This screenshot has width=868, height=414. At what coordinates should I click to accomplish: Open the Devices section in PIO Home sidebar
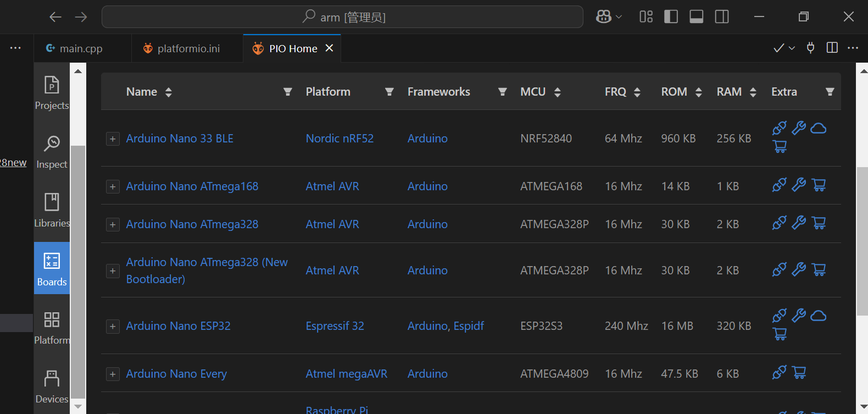[52, 387]
